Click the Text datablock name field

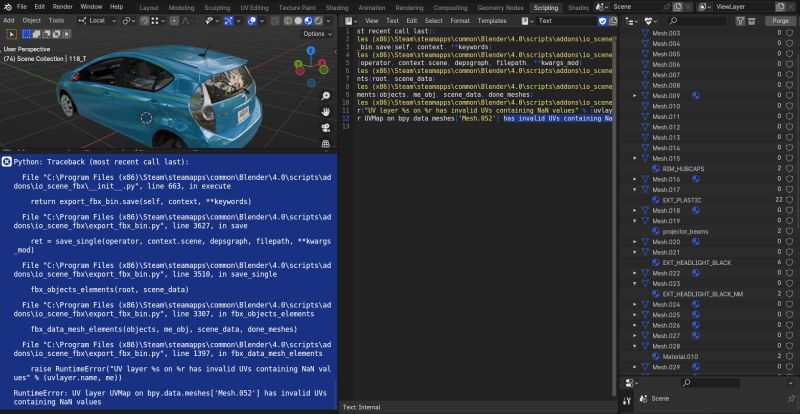point(567,21)
